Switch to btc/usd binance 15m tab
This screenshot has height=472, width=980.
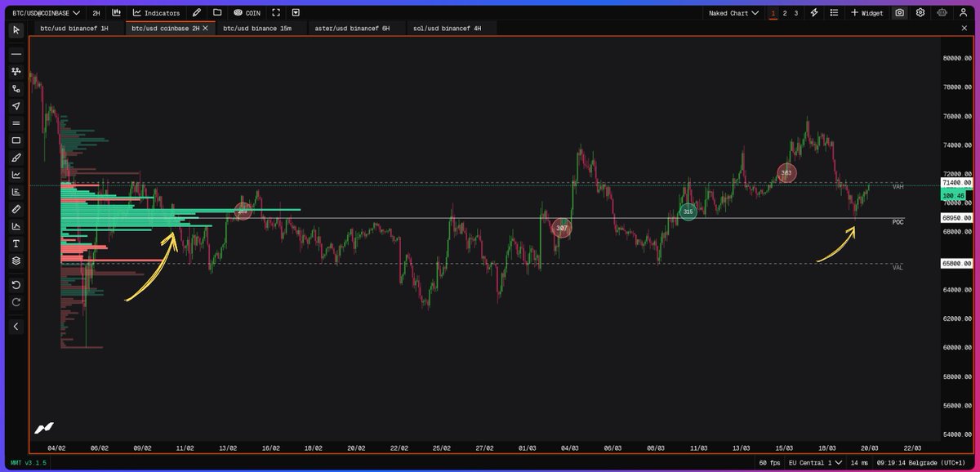(257, 28)
